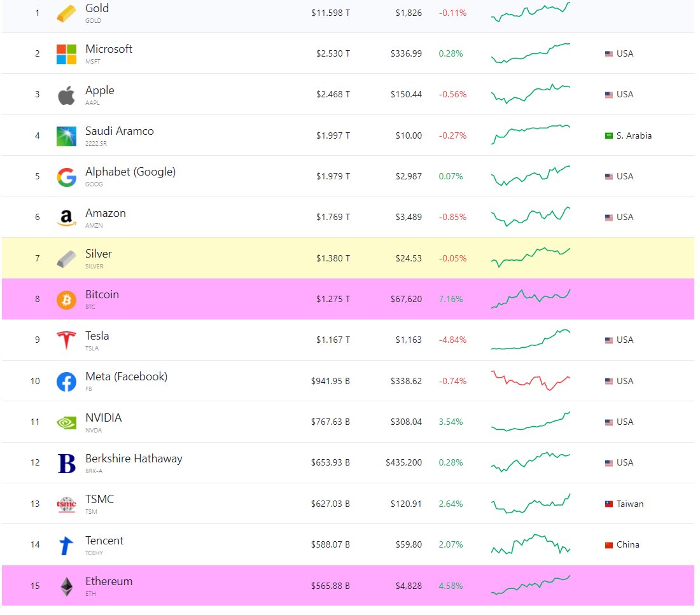The image size is (700, 615).
Task: Click the USA flag in Amazon row
Action: tap(608, 218)
